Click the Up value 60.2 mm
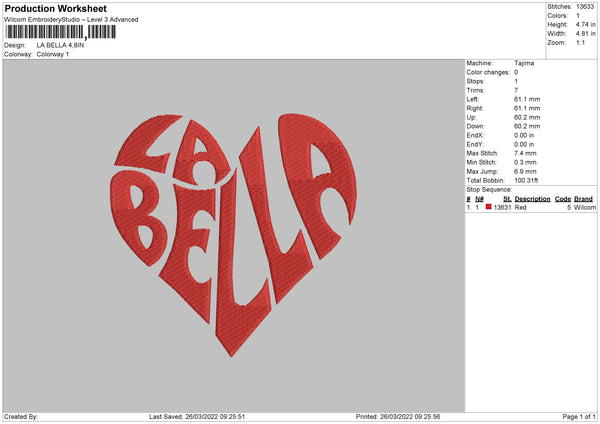 [x=527, y=117]
